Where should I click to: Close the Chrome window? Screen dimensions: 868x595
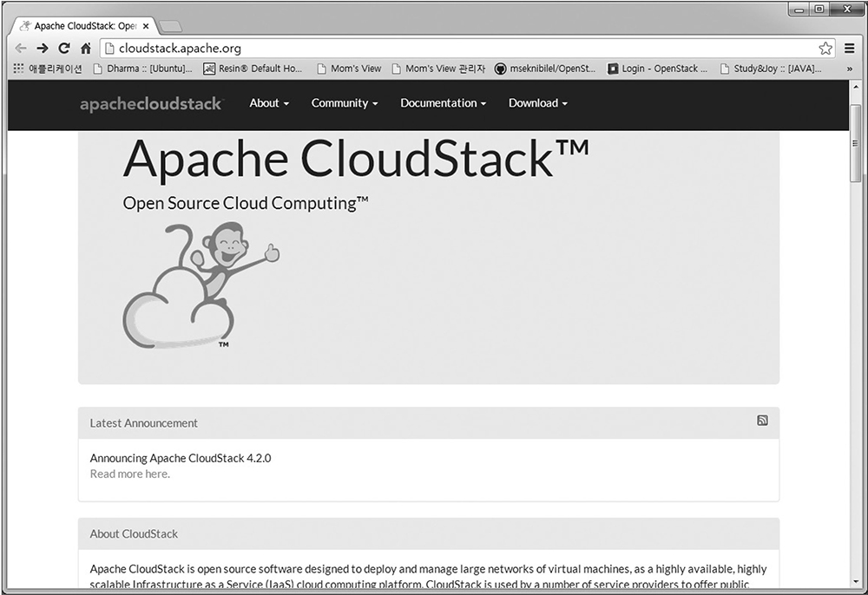tap(847, 10)
